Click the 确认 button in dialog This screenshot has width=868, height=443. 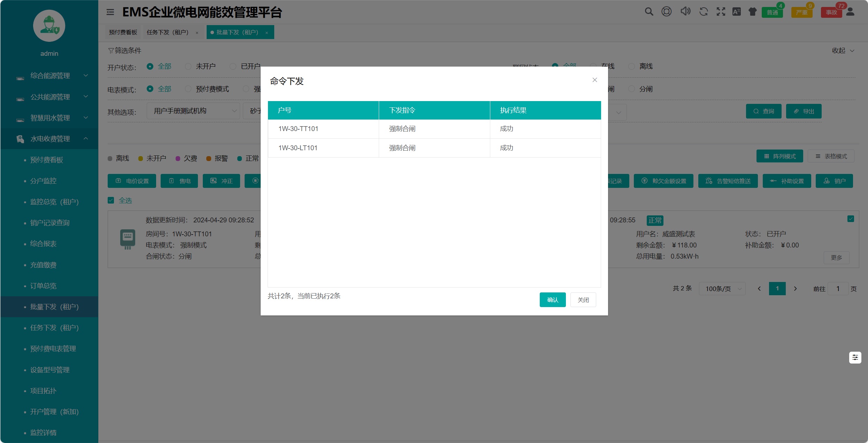(552, 300)
